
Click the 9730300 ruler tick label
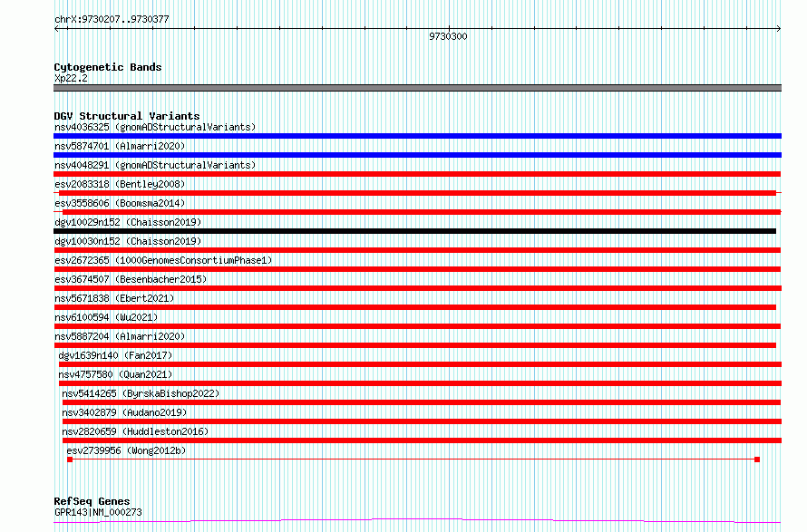coord(448,36)
